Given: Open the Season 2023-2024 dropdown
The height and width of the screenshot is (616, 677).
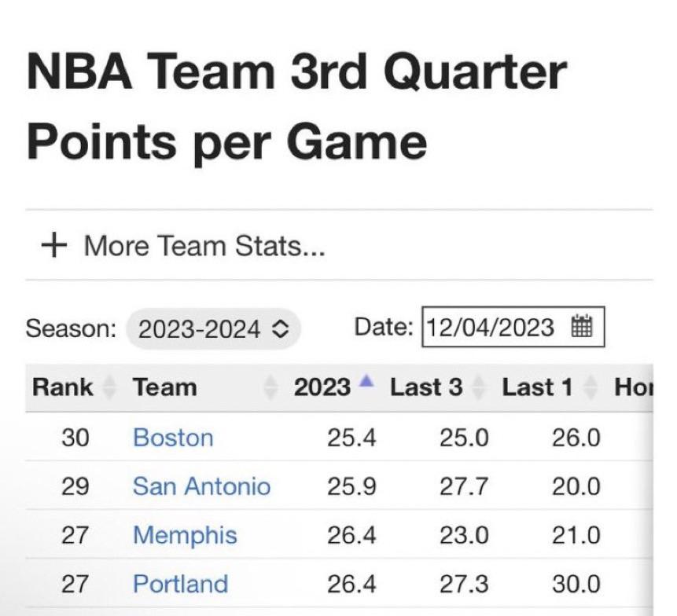Looking at the screenshot, I should (213, 328).
